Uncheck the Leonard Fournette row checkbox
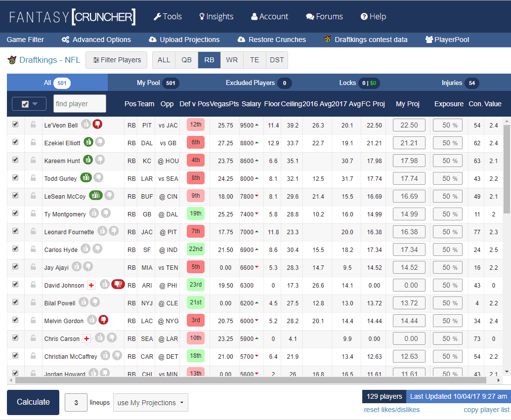Viewport: 511px width, 420px height. click(x=15, y=231)
